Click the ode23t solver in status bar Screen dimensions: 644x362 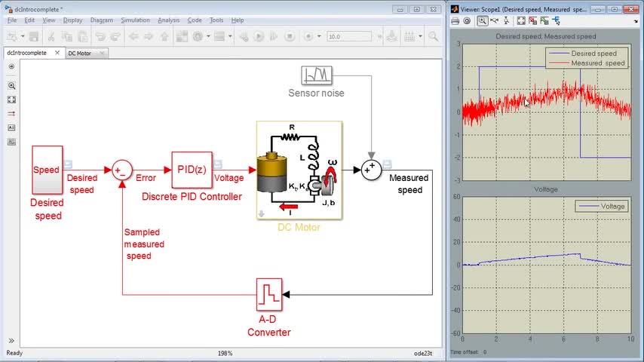(x=423, y=354)
